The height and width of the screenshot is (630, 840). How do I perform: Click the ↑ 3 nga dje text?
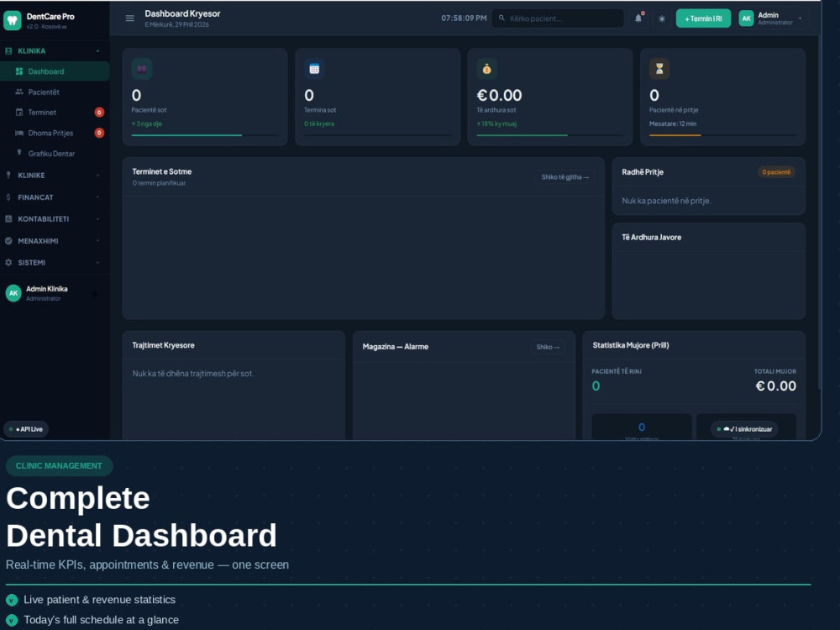pyautogui.click(x=147, y=123)
